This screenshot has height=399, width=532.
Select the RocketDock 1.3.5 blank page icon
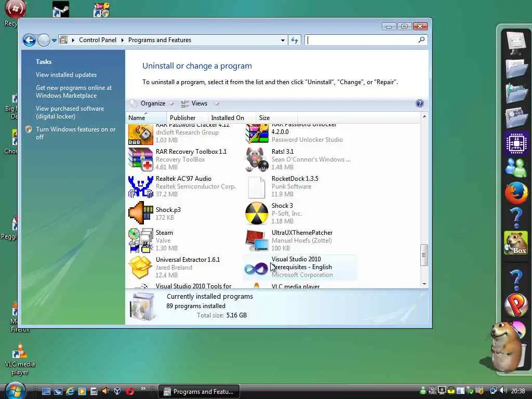pyautogui.click(x=257, y=187)
